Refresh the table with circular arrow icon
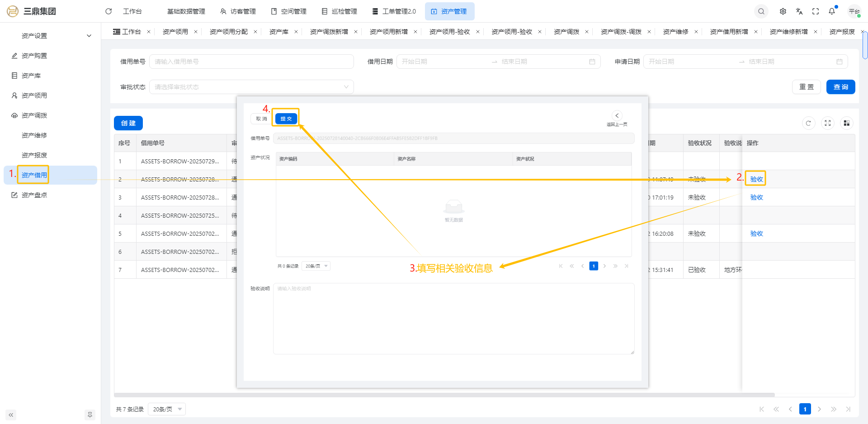 click(808, 123)
